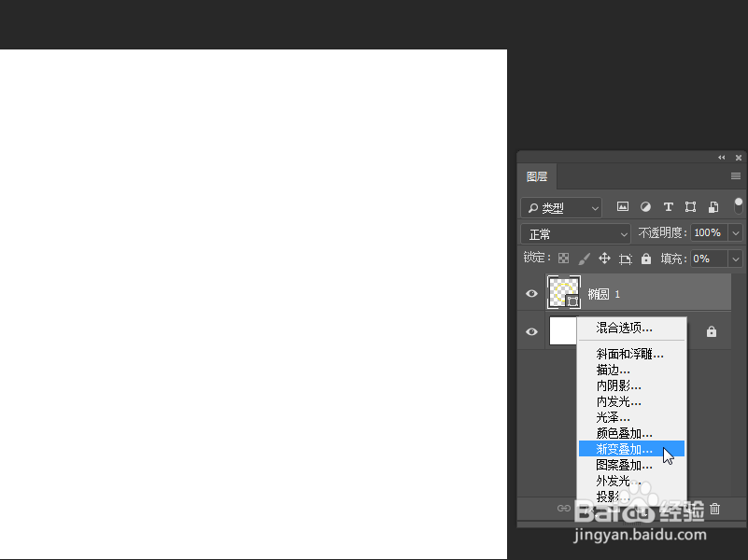Switch to the 图层 tab

(537, 176)
